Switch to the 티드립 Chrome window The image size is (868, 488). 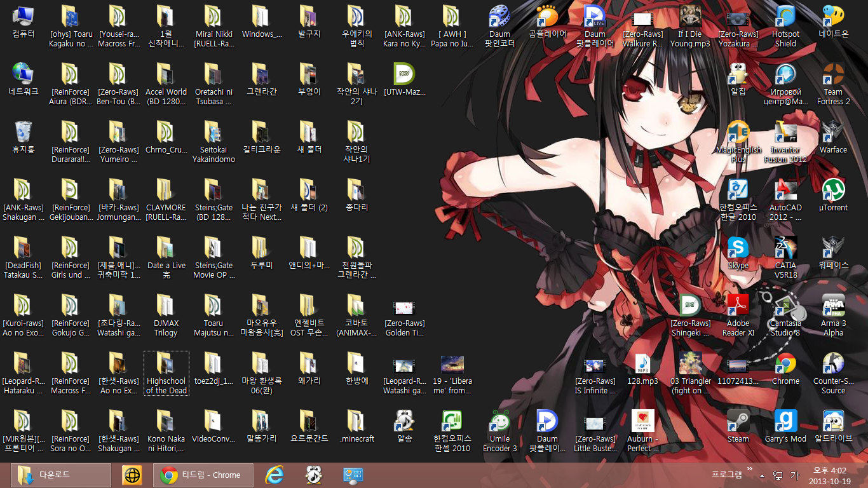click(203, 475)
